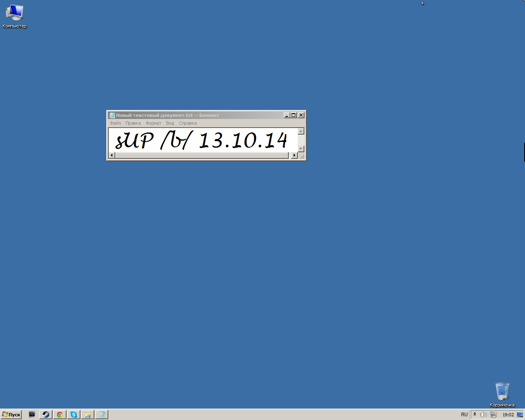525x420 pixels.
Task: Show hidden tray icons arrow
Action: [x=475, y=415]
